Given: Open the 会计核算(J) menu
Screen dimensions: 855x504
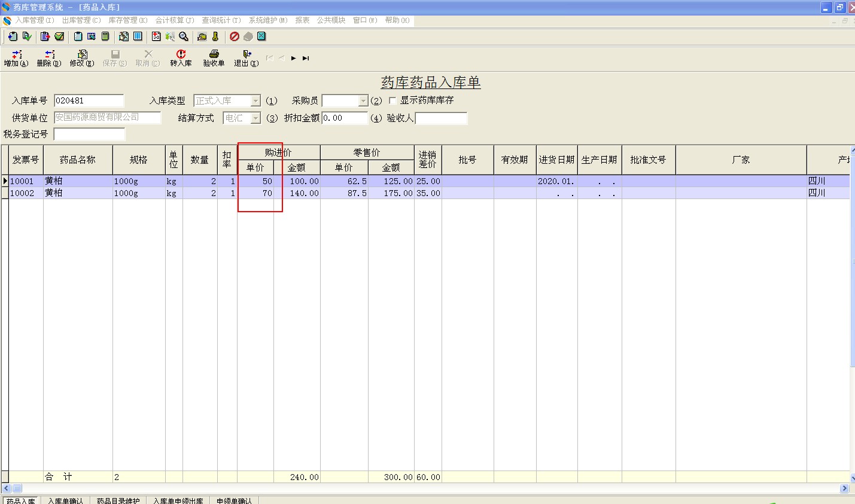Looking at the screenshot, I should pyautogui.click(x=175, y=20).
